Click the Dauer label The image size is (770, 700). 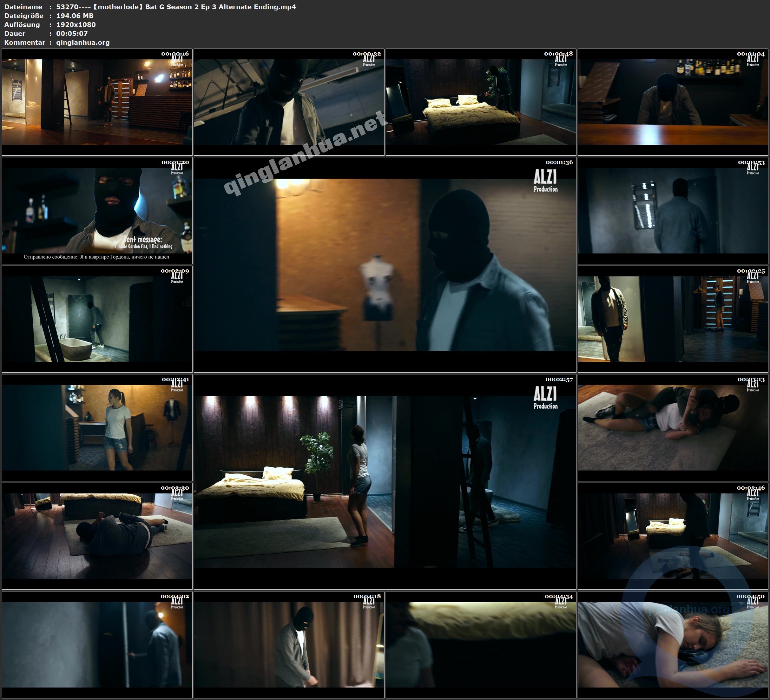[x=15, y=33]
